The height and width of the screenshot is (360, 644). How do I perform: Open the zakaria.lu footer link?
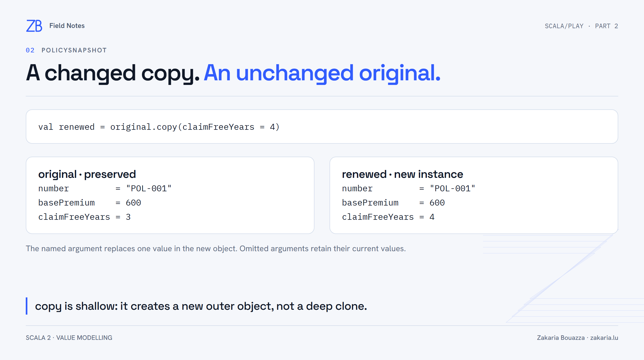[x=604, y=338]
